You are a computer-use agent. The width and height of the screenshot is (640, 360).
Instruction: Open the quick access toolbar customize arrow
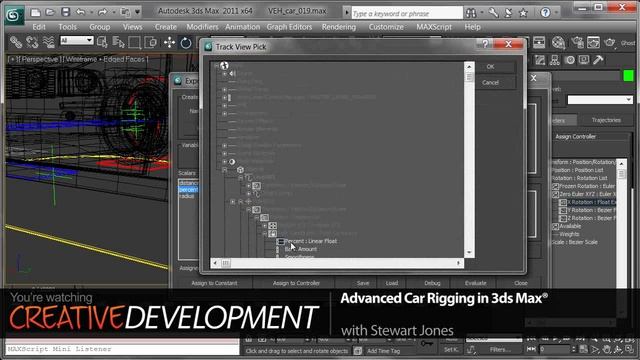click(x=138, y=12)
